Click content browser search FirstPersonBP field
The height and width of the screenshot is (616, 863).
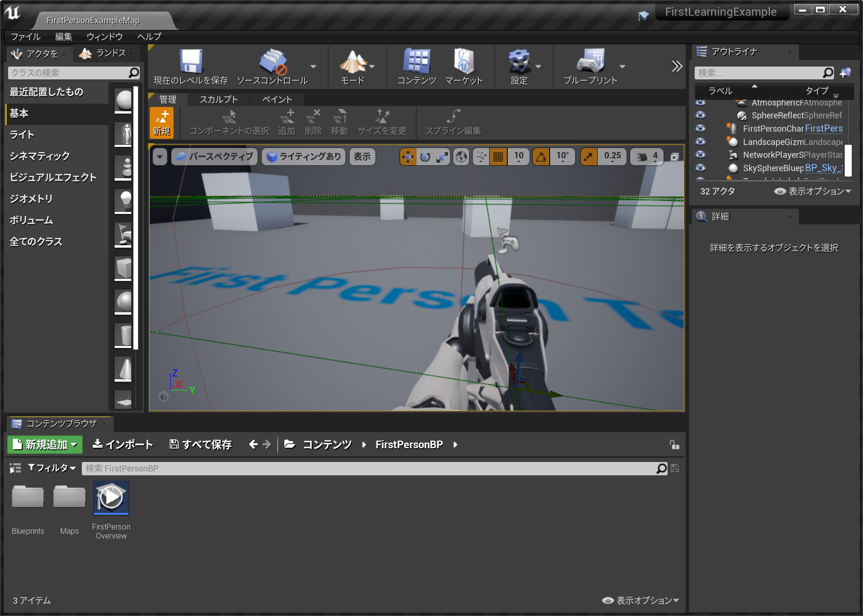pos(375,468)
